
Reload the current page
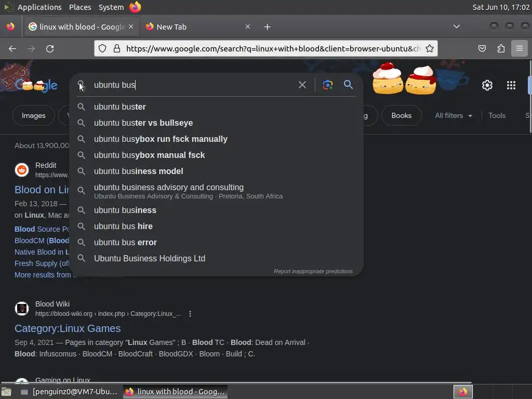50,49
